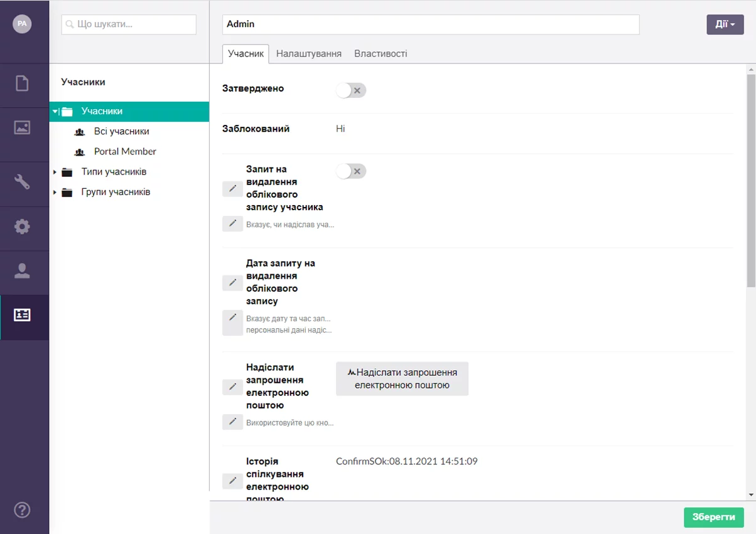
Task: Expand the Групи учасників tree node
Action: [x=55, y=192]
